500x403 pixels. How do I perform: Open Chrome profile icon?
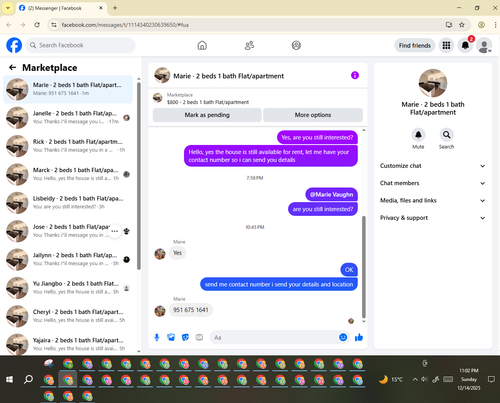pos(481,25)
